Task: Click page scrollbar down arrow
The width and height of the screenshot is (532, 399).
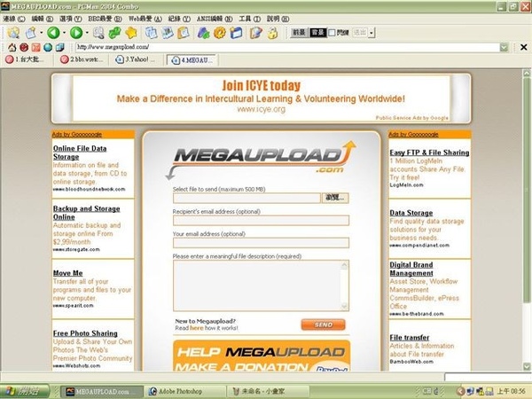Action: click(x=527, y=366)
